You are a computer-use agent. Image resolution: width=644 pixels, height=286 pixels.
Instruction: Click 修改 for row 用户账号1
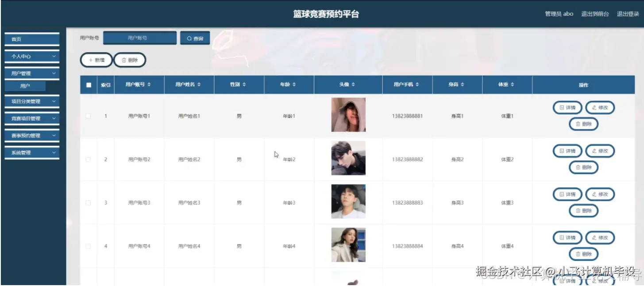(600, 107)
